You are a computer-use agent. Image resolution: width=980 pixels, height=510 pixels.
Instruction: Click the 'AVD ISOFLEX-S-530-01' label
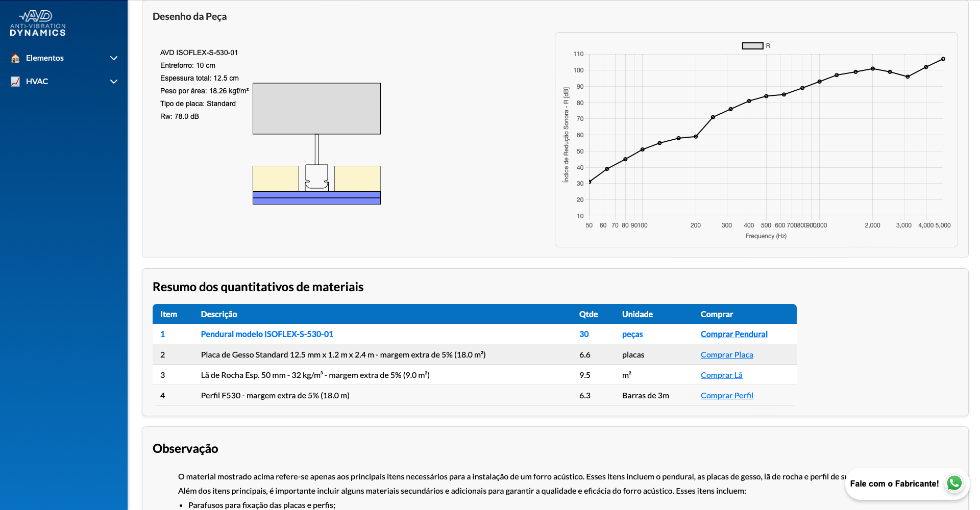(199, 53)
